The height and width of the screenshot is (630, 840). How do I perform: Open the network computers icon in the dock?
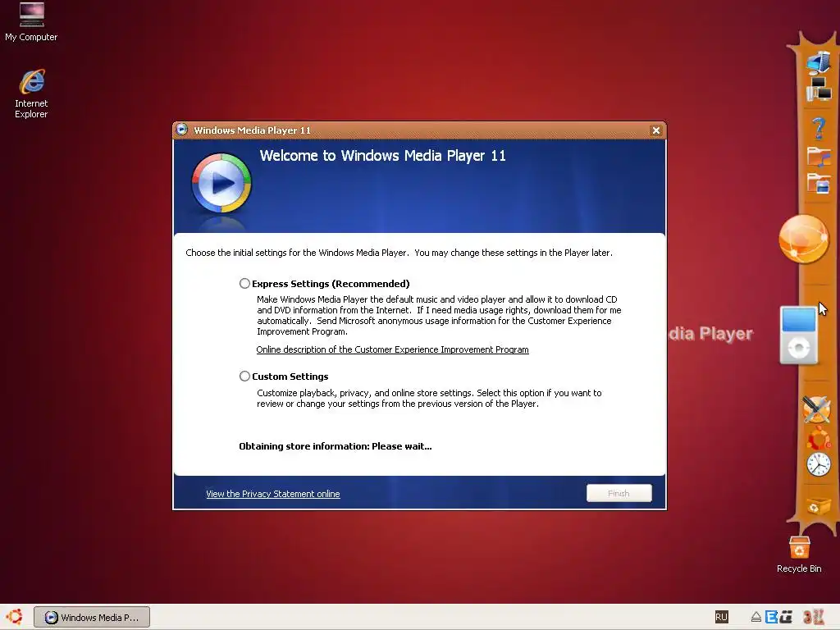coord(819,89)
